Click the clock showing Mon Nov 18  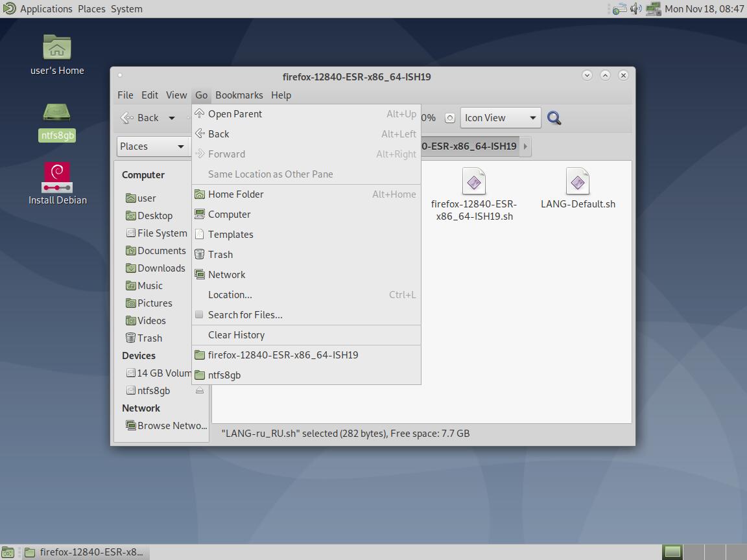coord(704,8)
